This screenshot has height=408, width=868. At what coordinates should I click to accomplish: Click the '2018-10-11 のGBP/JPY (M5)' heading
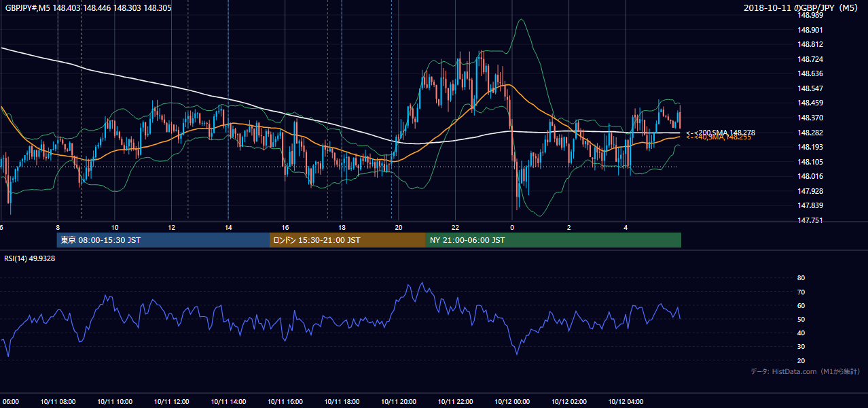802,7
